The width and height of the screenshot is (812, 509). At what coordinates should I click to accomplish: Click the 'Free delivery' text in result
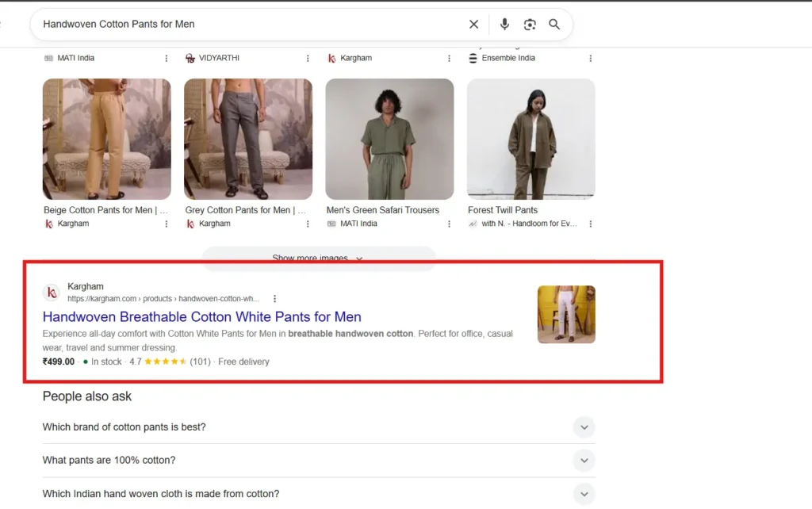(244, 362)
